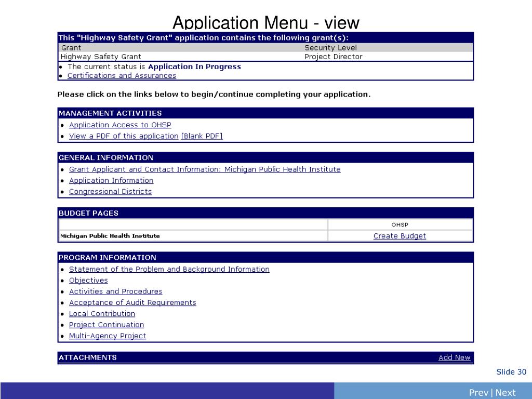Open the Certifications and Assurances link
Image resolution: width=532 pixels, height=399 pixels.
point(122,75)
